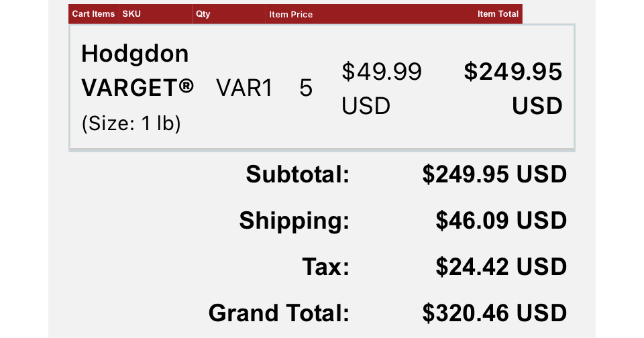Click the SKU column header

pyautogui.click(x=131, y=14)
